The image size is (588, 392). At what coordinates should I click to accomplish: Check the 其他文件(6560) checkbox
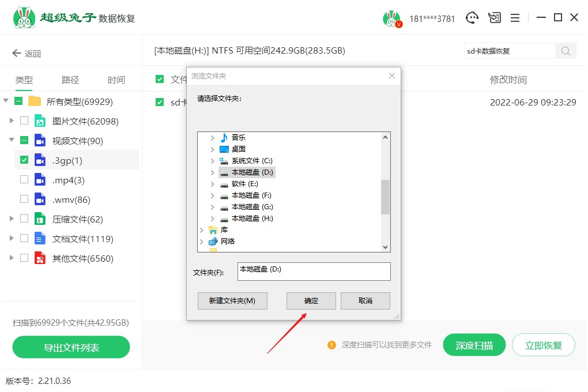coord(24,257)
